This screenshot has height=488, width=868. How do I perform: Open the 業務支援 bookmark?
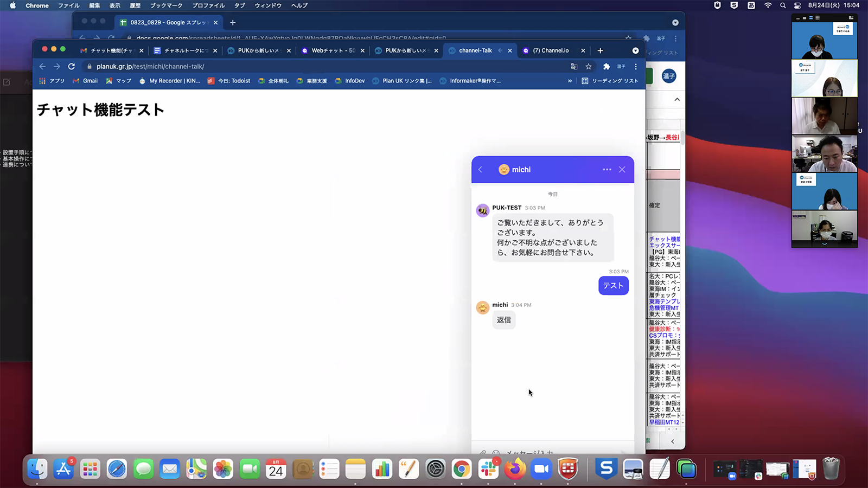(312, 81)
